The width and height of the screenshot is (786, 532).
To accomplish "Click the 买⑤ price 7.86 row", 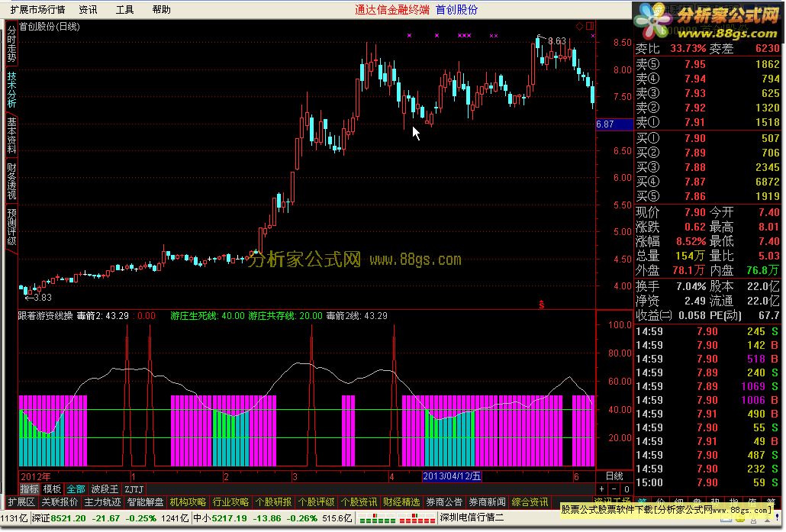I will [707, 197].
